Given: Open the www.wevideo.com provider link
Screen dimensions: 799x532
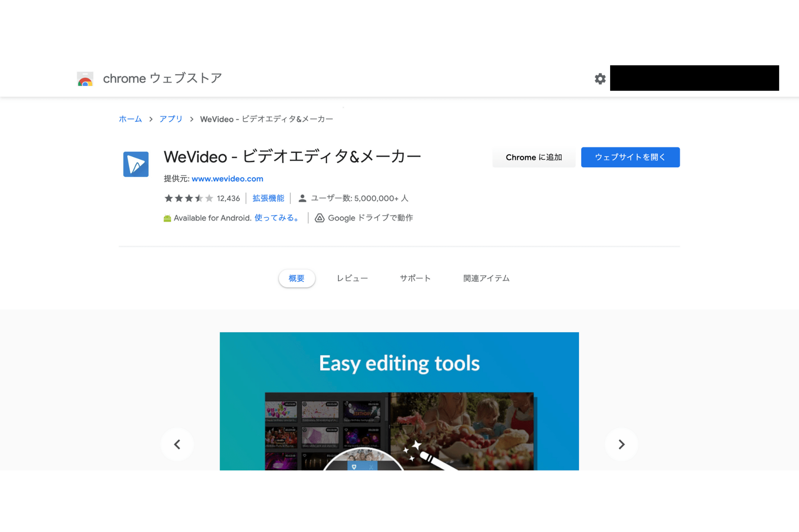Looking at the screenshot, I should point(227,178).
